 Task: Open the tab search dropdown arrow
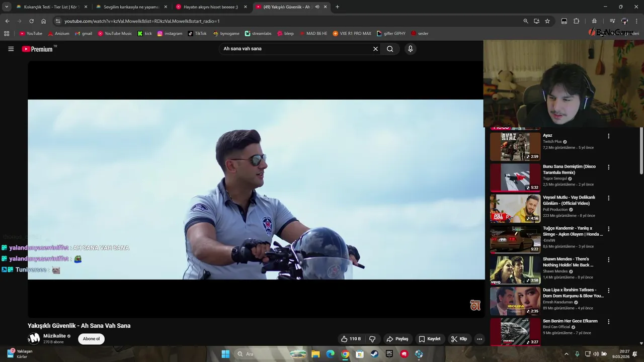tap(7, 7)
